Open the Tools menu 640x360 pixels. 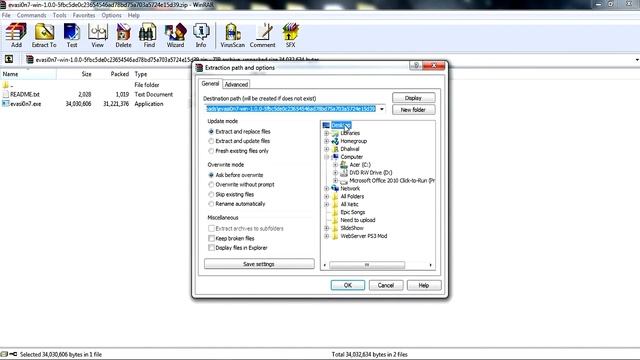coord(60,15)
